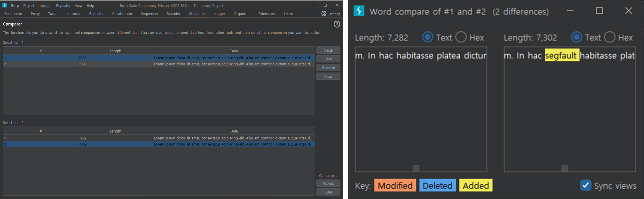Select Text view for the 7,302-length pane

(576, 37)
